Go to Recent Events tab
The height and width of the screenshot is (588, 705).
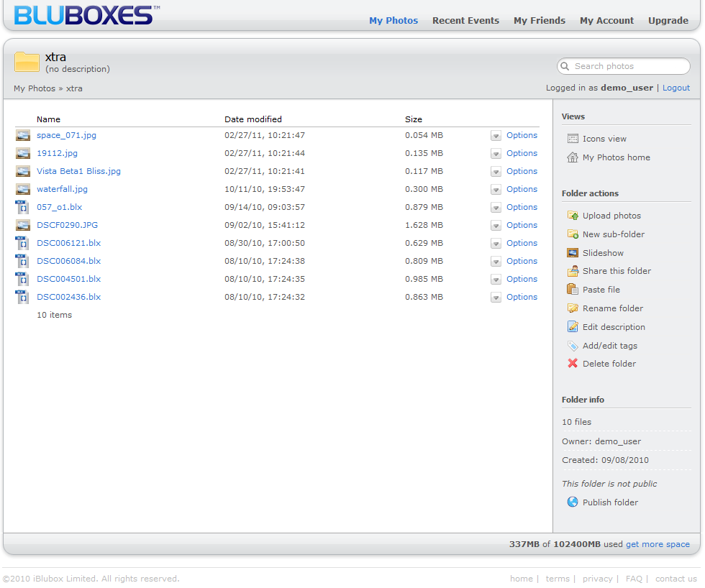pos(465,21)
